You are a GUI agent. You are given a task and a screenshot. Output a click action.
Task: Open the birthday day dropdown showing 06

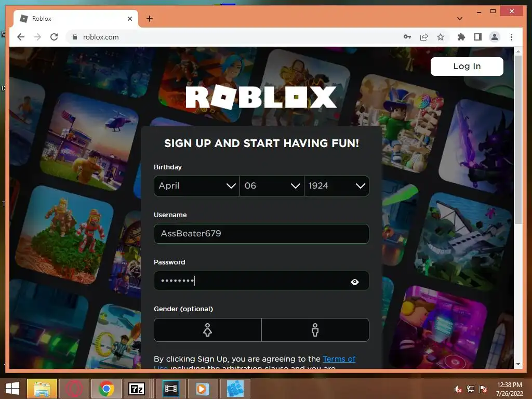pos(272,186)
